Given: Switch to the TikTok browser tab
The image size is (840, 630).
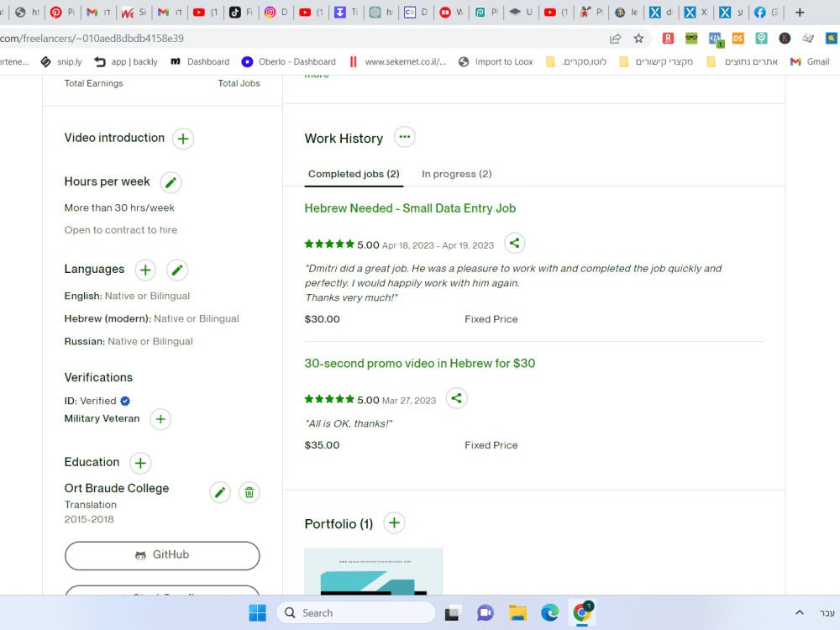Looking at the screenshot, I should (241, 13).
